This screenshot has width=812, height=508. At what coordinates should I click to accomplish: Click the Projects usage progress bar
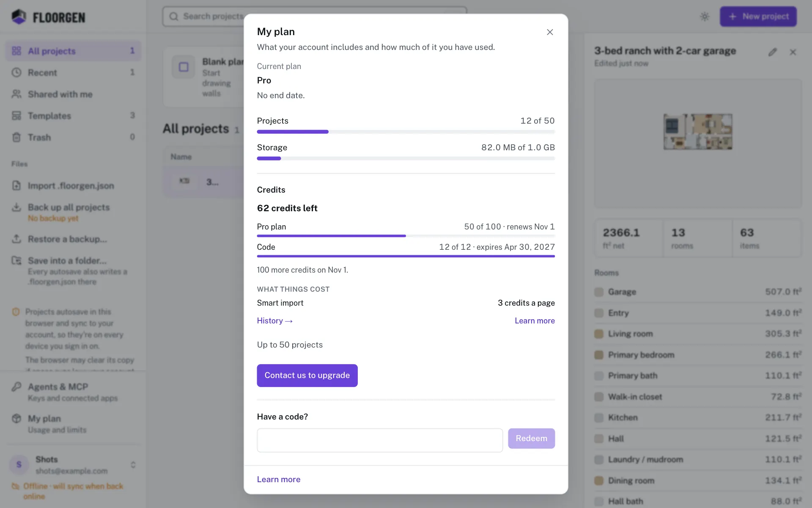pyautogui.click(x=406, y=132)
